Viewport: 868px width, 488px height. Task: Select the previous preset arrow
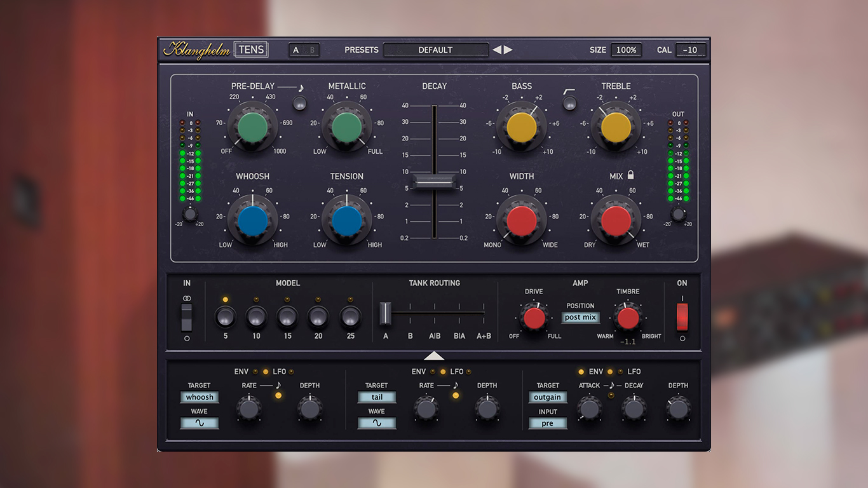point(497,50)
